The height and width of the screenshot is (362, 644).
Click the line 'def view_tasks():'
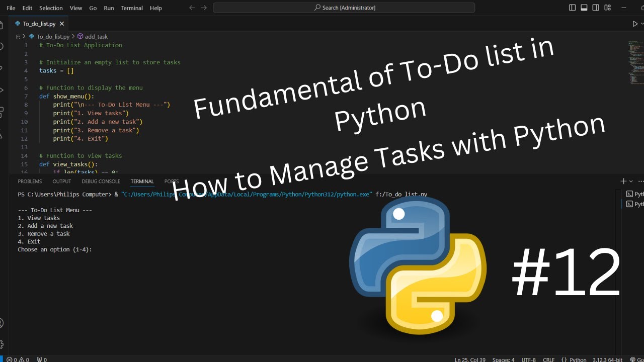click(68, 164)
